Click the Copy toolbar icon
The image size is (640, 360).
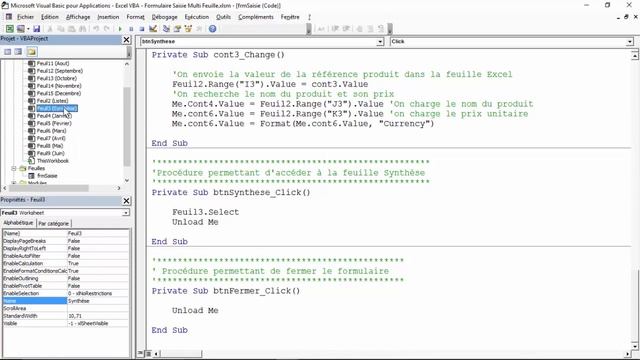(60, 29)
